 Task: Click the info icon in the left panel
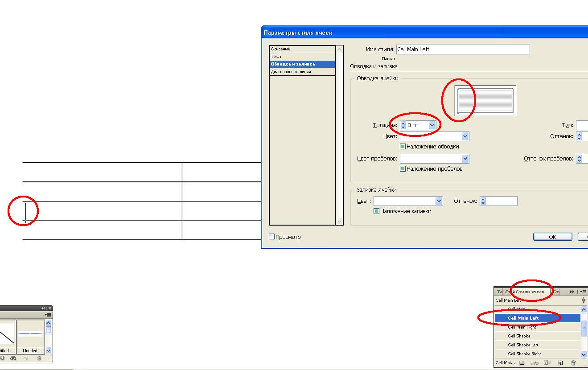(x=2, y=358)
